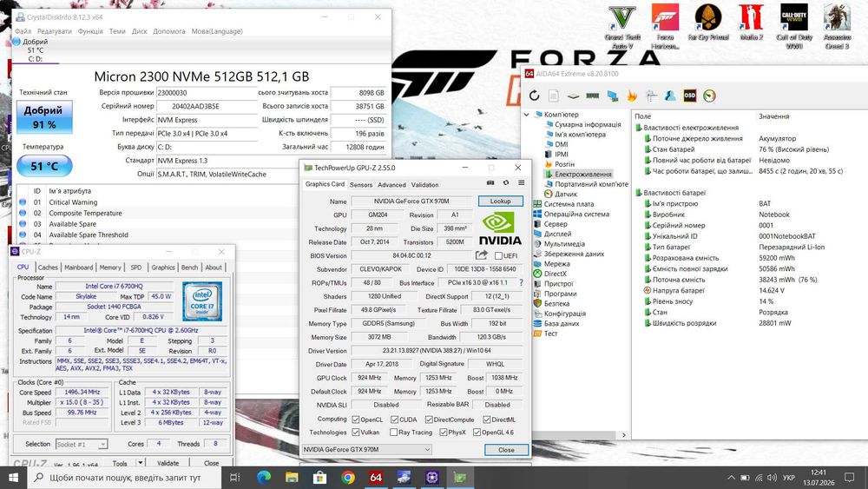
Task: Open the OSD panel icon in AIDA64
Action: point(690,96)
